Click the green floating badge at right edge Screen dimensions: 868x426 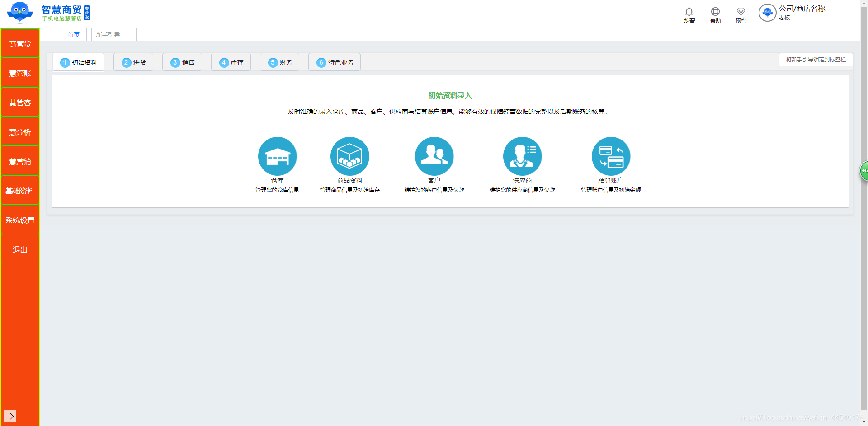(x=864, y=171)
